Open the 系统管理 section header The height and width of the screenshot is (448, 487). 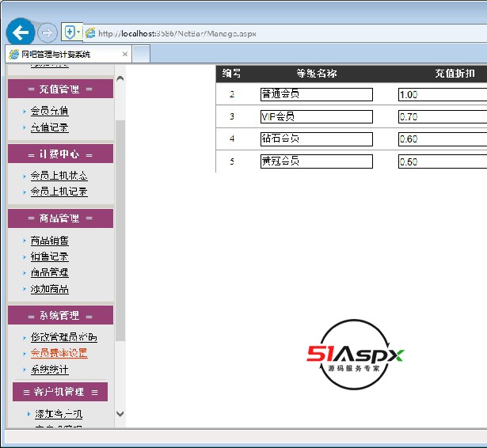click(x=60, y=316)
